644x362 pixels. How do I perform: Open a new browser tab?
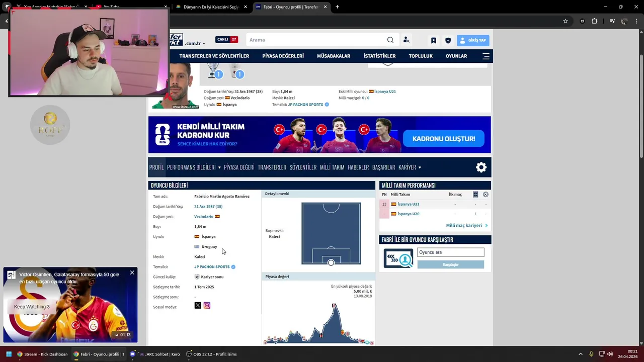(337, 7)
